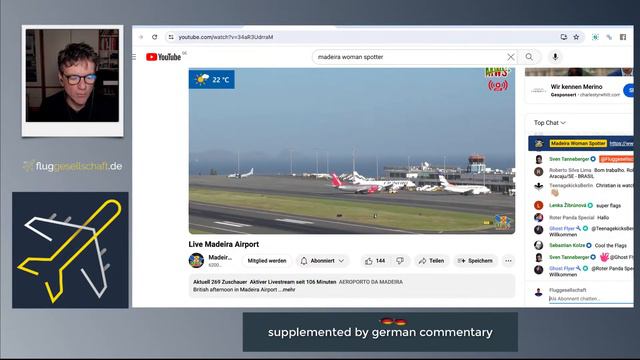Open the Abonniert notification dropdown
640x360 pixels.
click(322, 261)
